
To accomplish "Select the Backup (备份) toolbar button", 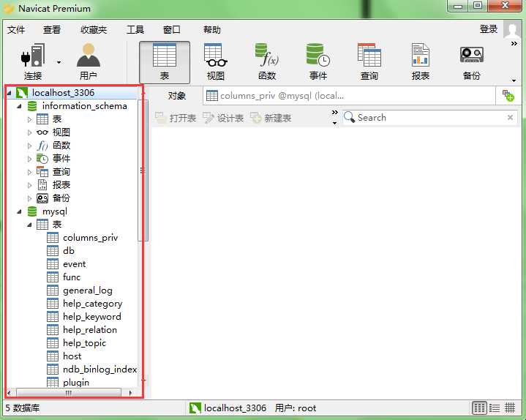I will (x=472, y=62).
